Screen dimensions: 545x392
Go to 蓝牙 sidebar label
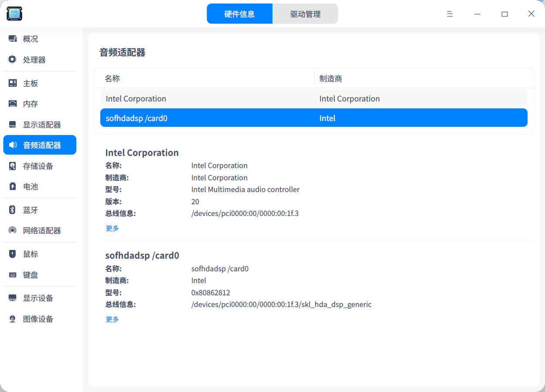pyautogui.click(x=31, y=210)
